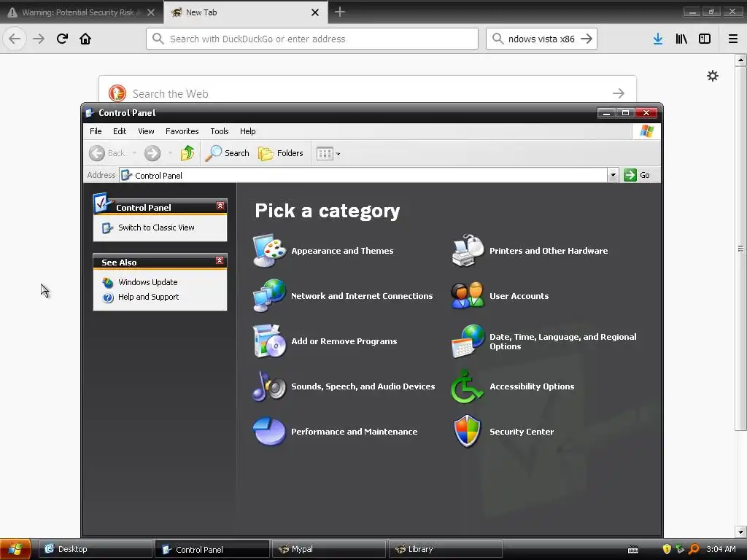The width and height of the screenshot is (747, 560).
Task: Click browser back arrow button
Action: pyautogui.click(x=15, y=39)
